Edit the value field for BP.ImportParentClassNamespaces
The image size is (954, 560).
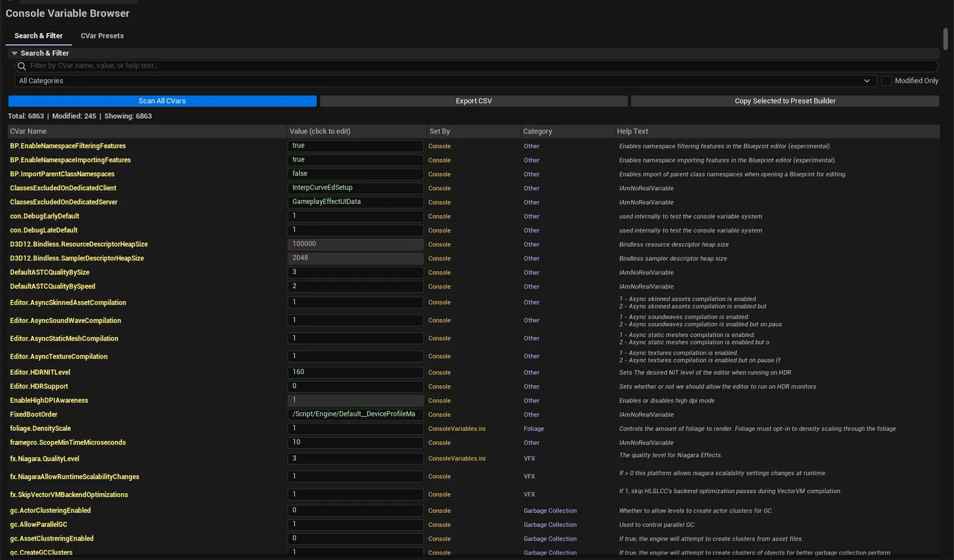pos(356,174)
